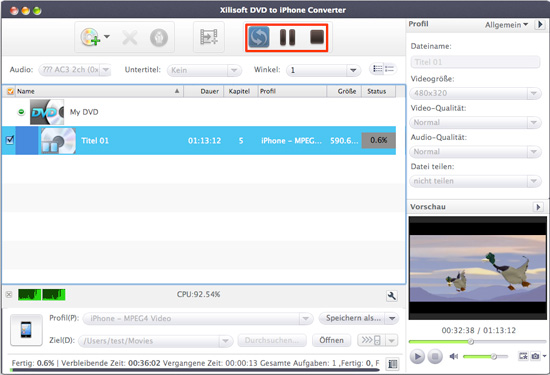Open the log icon in status bar
This screenshot has width=550, height=375.
[x=393, y=364]
